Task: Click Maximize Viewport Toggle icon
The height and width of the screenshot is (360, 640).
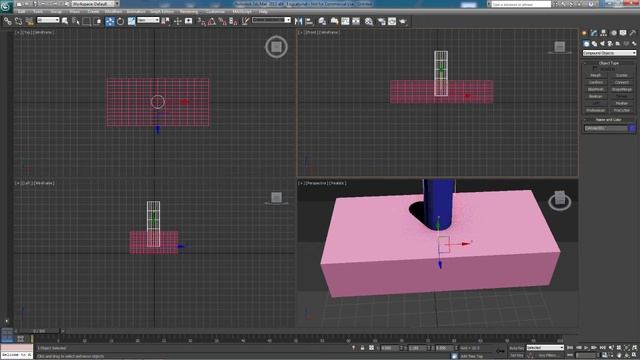Action: point(635,355)
